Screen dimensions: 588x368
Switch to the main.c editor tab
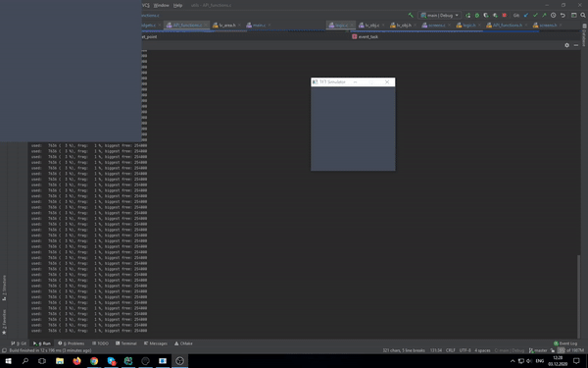pos(256,26)
